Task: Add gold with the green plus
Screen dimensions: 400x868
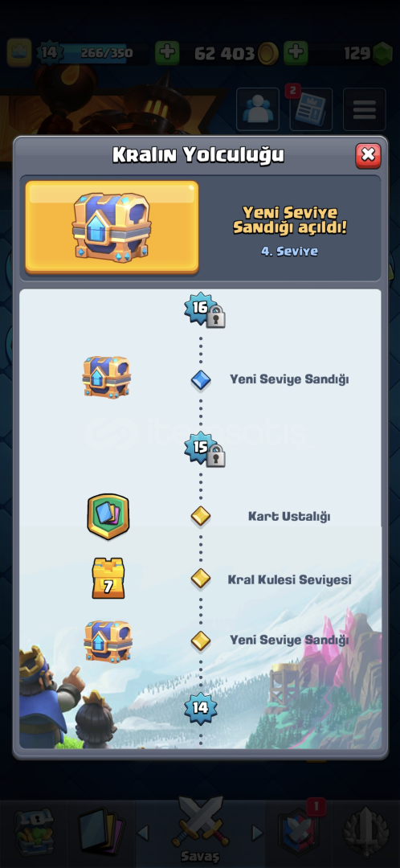Action: (x=296, y=53)
